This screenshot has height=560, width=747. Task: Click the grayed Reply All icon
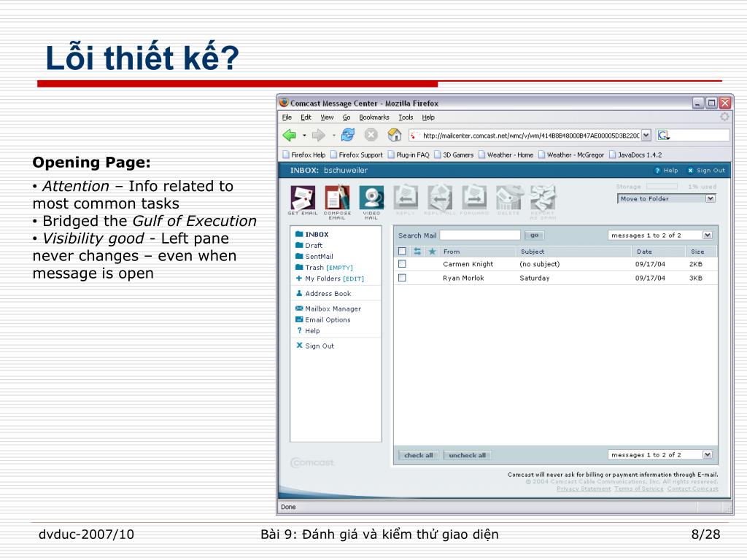440,198
